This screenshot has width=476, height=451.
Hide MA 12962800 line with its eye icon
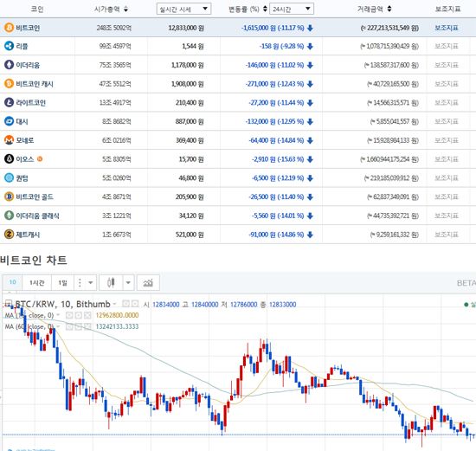(69, 315)
